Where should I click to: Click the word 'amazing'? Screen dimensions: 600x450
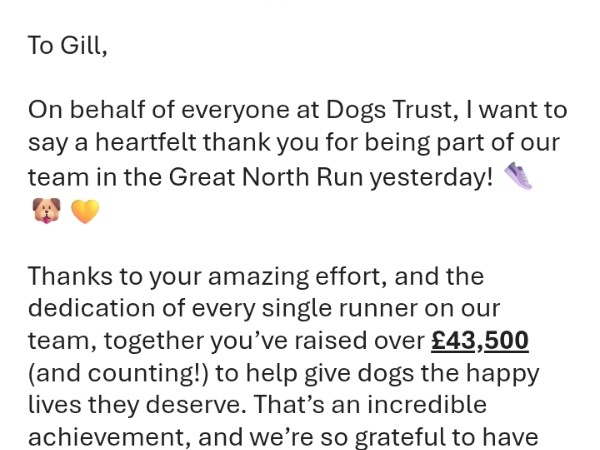[x=258, y=277]
